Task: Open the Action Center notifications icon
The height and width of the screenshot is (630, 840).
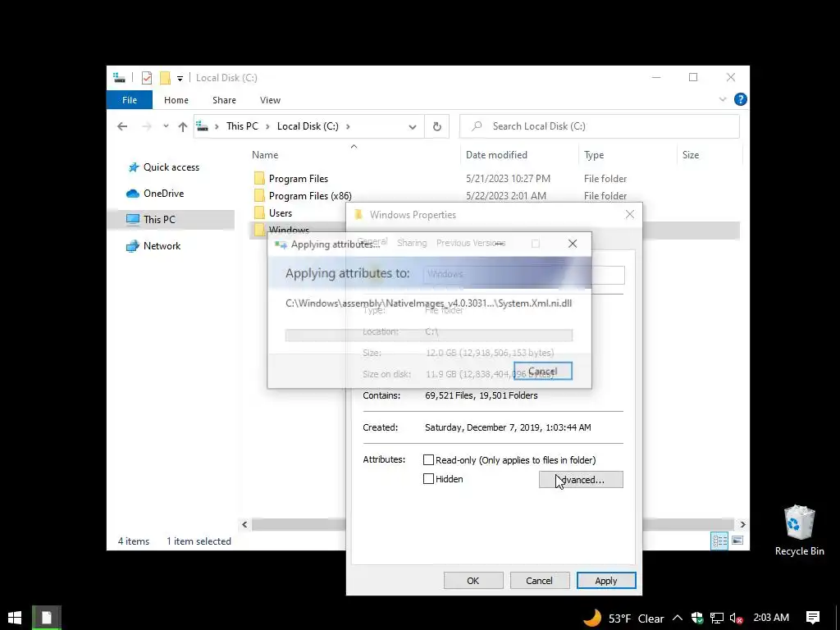Action: tap(813, 618)
